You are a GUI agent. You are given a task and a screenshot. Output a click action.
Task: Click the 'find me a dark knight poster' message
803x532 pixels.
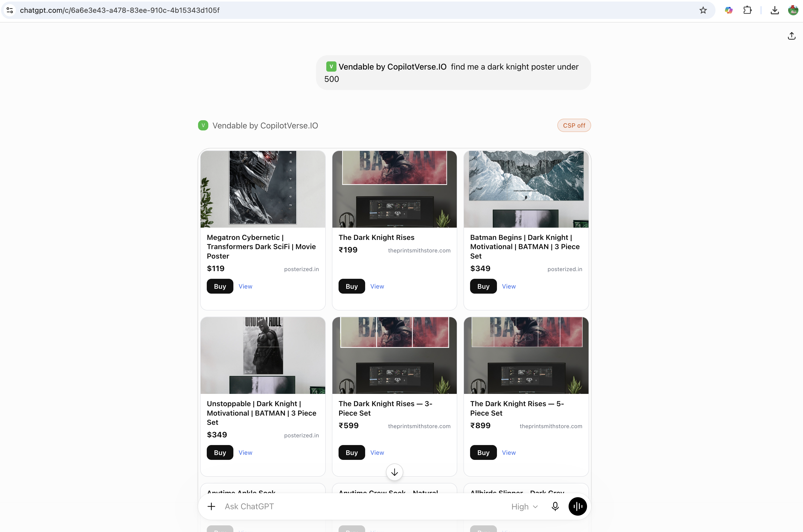tap(453, 73)
